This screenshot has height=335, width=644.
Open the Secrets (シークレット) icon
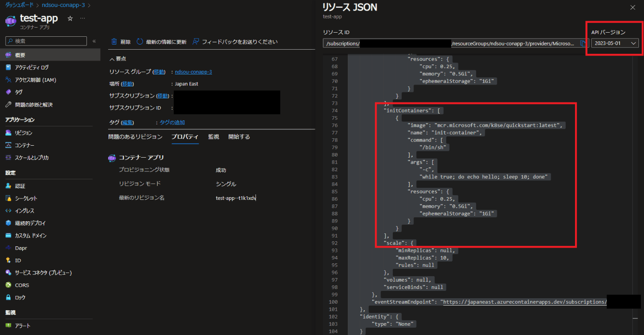point(8,199)
